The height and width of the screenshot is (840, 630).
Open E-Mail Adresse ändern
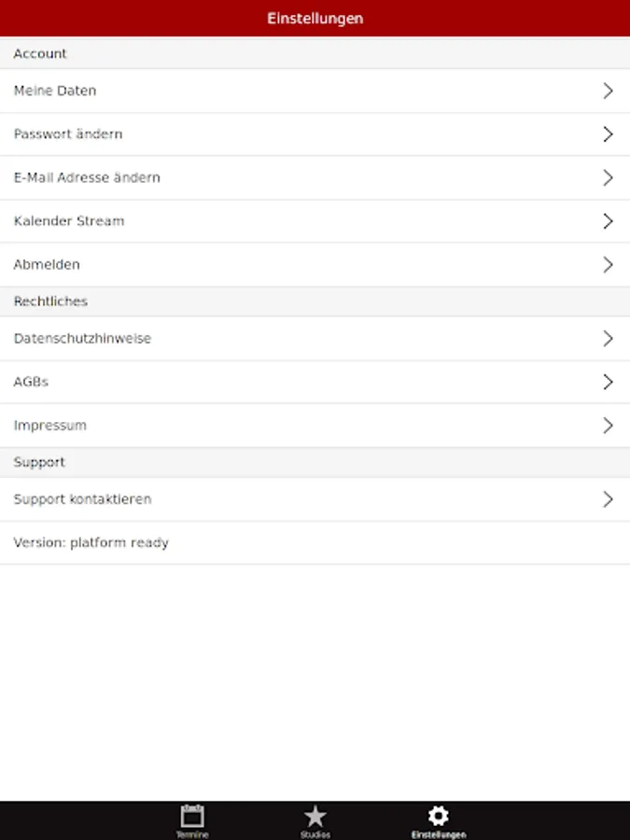coord(87,177)
